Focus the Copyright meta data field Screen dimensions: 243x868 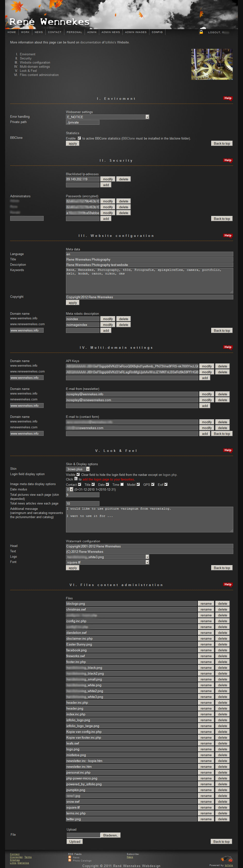(x=149, y=297)
